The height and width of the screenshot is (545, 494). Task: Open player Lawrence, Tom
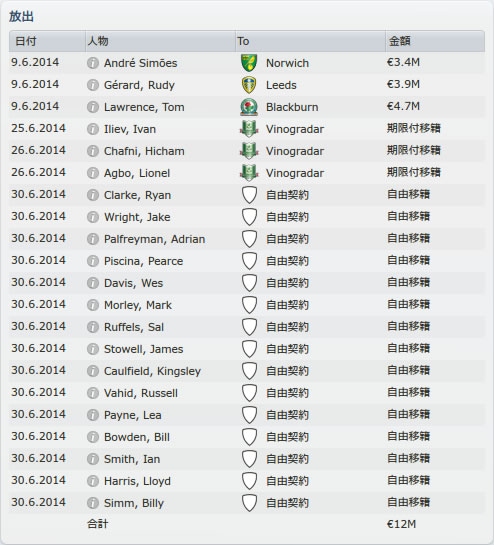(x=144, y=107)
